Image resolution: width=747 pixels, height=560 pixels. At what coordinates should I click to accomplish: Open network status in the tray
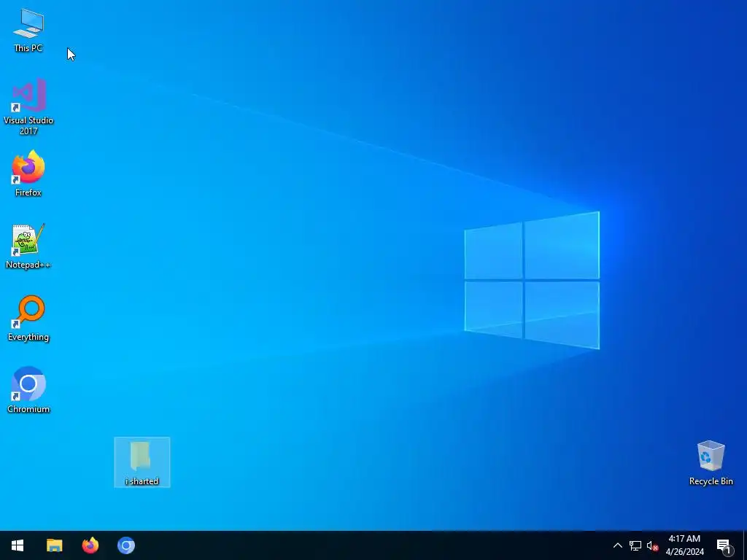(635, 545)
